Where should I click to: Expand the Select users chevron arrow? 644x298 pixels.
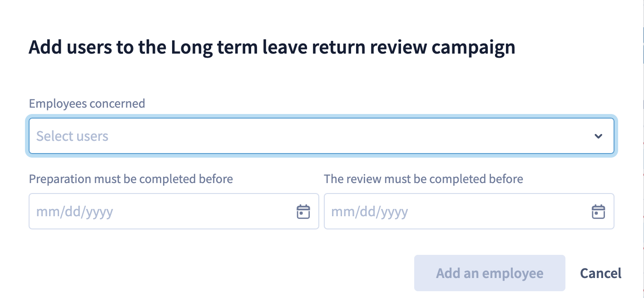[598, 136]
